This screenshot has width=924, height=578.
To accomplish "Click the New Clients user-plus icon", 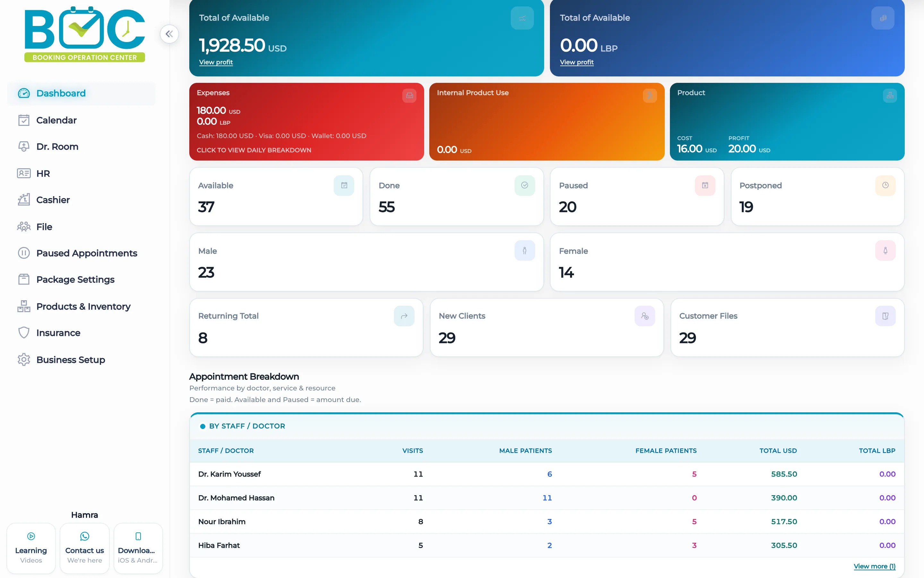I will (x=645, y=316).
